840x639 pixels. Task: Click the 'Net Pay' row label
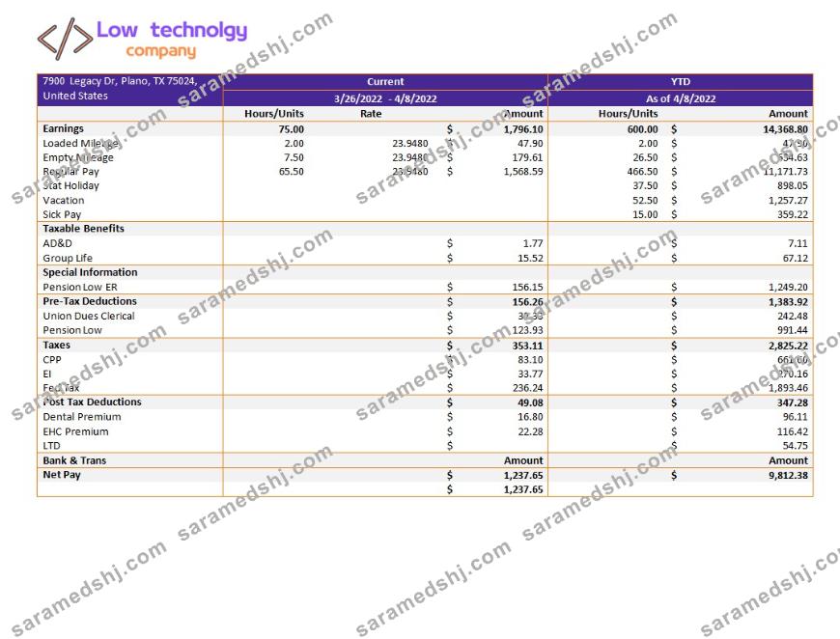pos(62,475)
